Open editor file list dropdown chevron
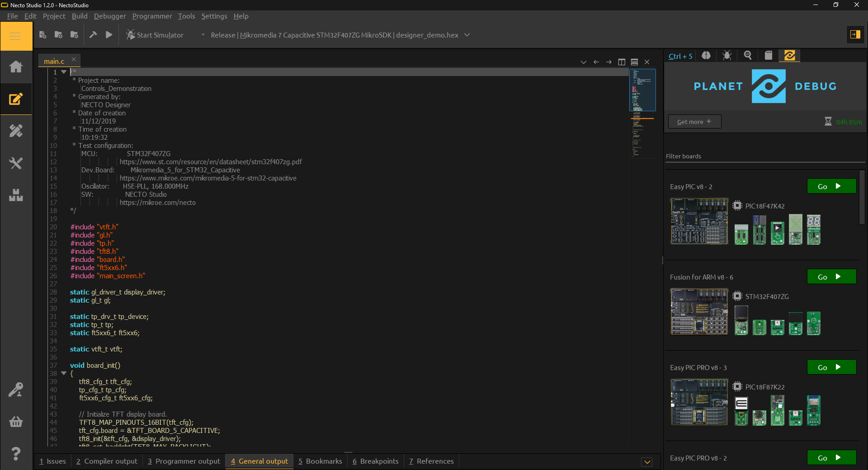 click(x=584, y=62)
